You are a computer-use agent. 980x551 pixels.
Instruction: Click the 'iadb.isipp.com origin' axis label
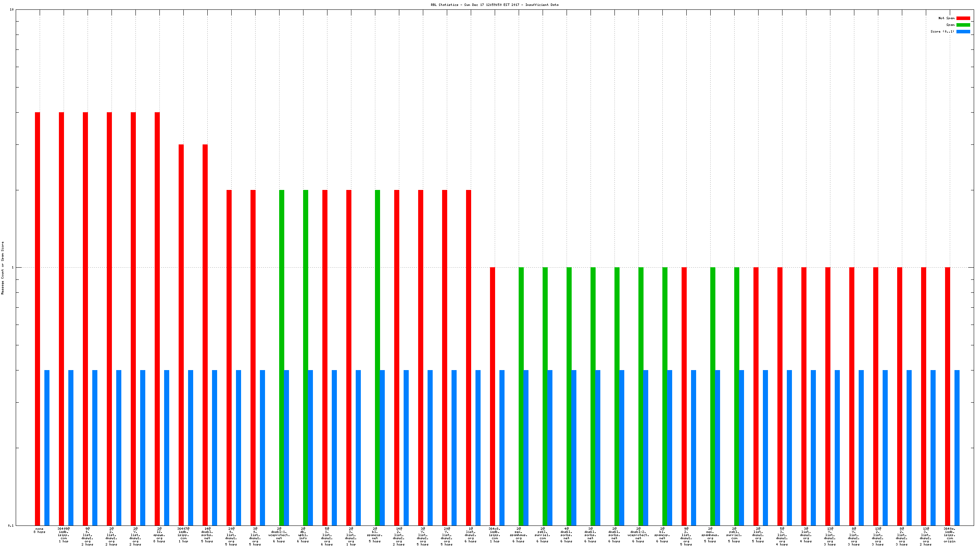pyautogui.click(x=949, y=535)
